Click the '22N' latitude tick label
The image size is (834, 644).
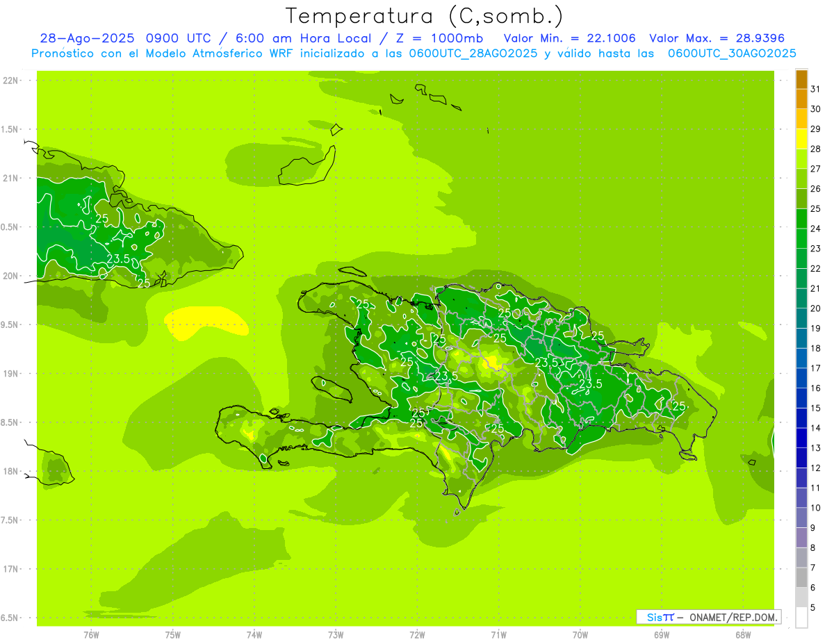pos(11,80)
